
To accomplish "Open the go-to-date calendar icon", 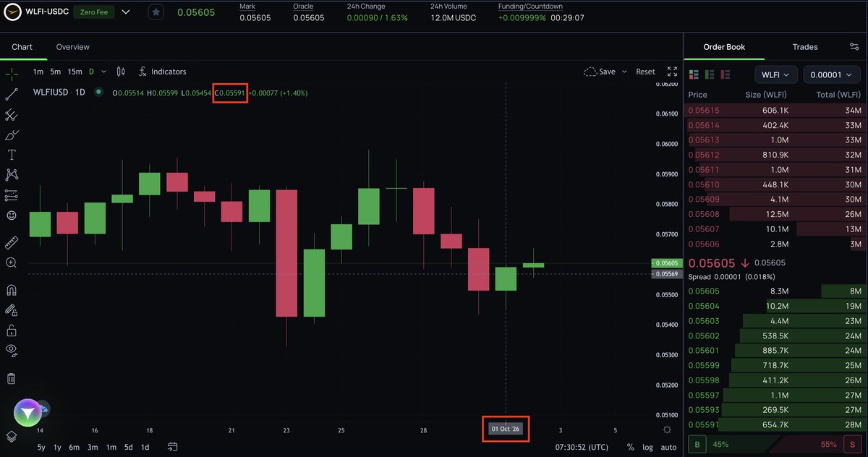I will [172, 448].
